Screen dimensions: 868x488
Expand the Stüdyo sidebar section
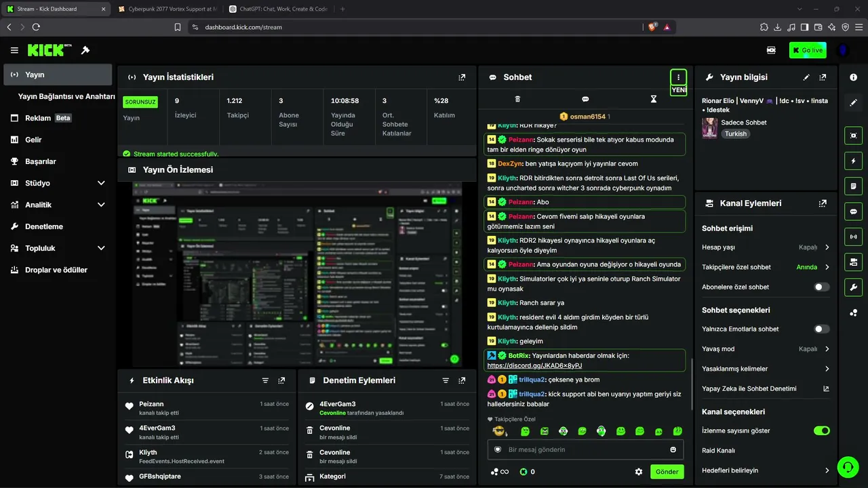(x=101, y=183)
